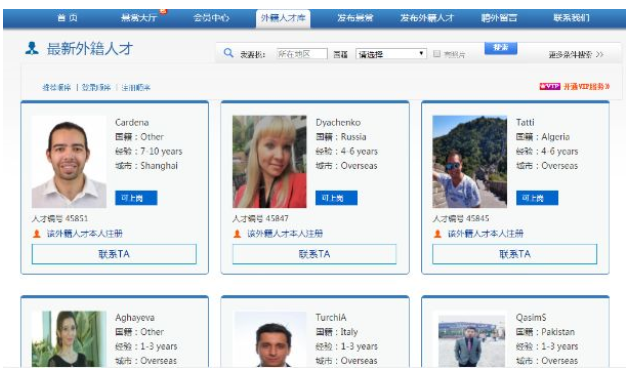
Task: Open the orange VIP service link
Action: pyautogui.click(x=586, y=86)
